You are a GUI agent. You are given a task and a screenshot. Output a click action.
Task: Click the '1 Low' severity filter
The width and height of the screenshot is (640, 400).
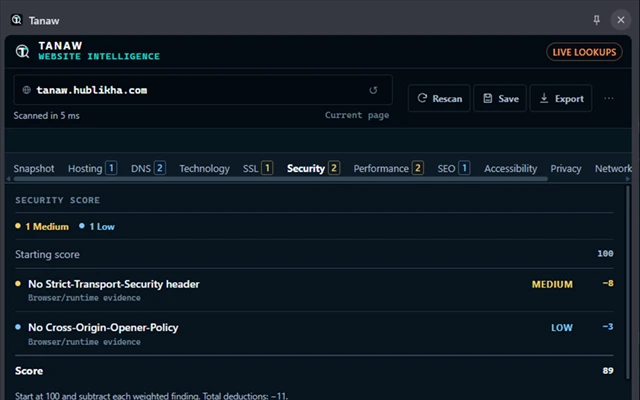[97, 227]
